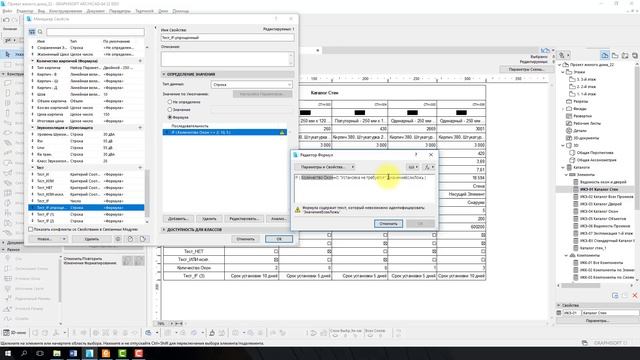
Task: Click the Имя Свойства name field
Action: point(227,38)
